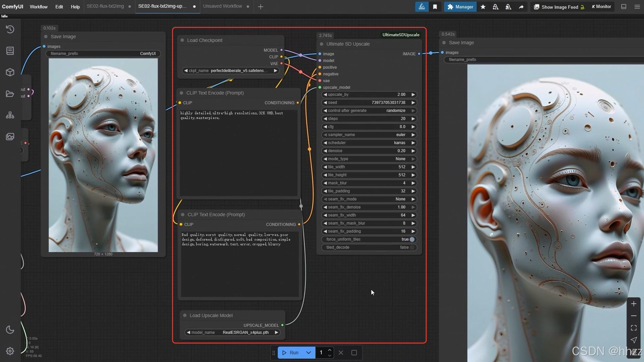Open the node library cube icon
This screenshot has height=362, width=644.
tap(10, 72)
